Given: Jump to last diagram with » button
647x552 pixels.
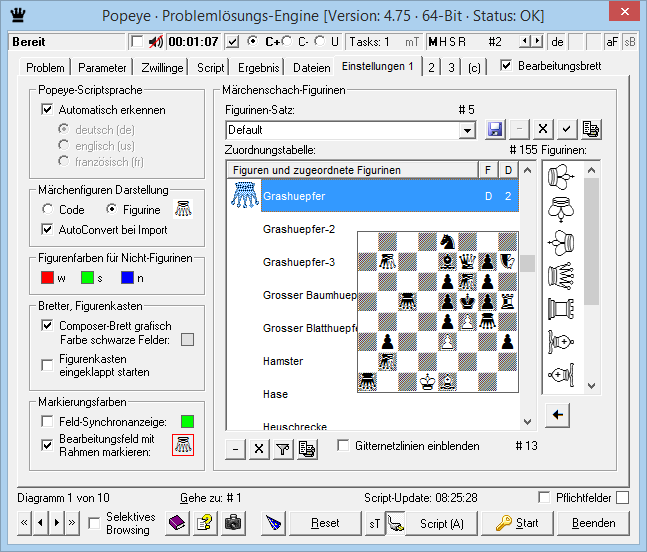Looking at the screenshot, I should pos(72,523).
